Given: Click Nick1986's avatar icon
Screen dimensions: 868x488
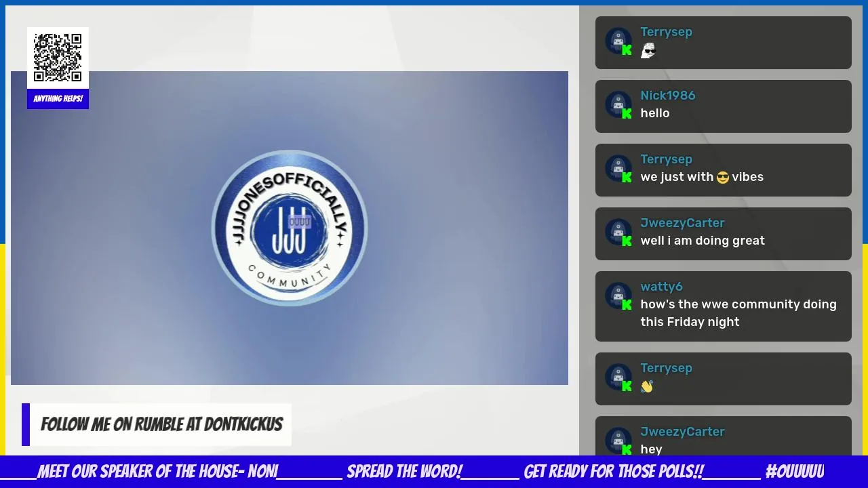Looking at the screenshot, I should point(618,104).
